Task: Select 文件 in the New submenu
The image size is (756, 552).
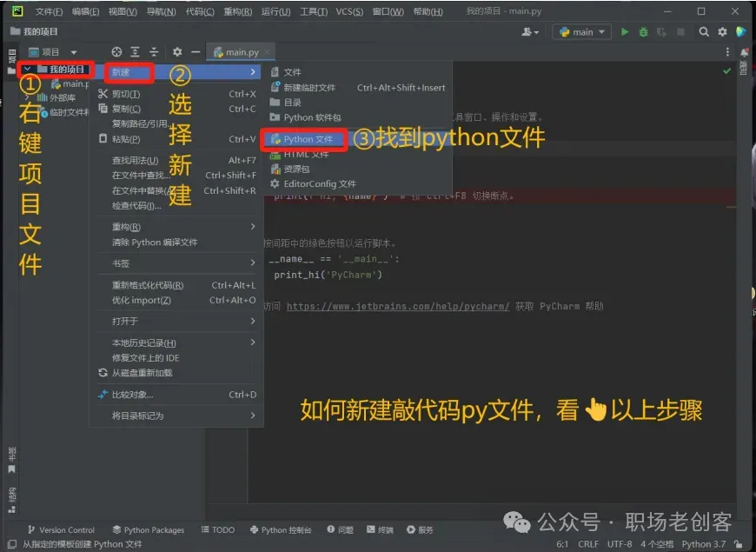Action: (x=358, y=72)
